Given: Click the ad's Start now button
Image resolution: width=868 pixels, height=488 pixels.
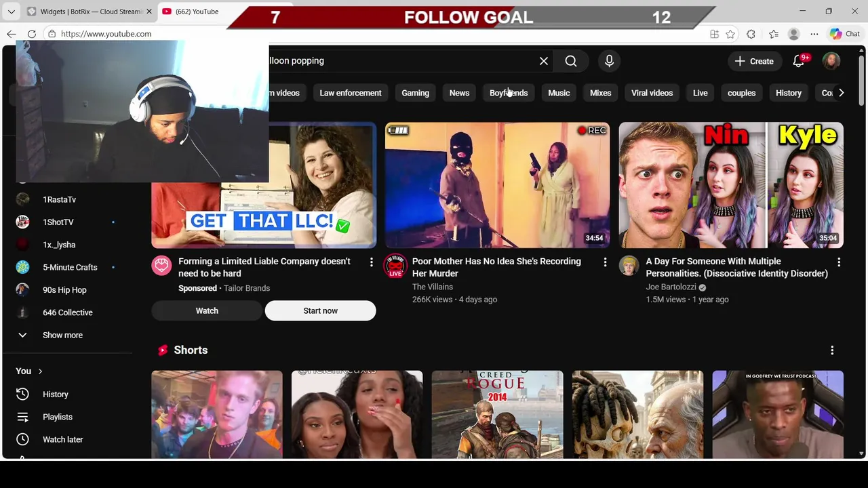Looking at the screenshot, I should coord(320,310).
